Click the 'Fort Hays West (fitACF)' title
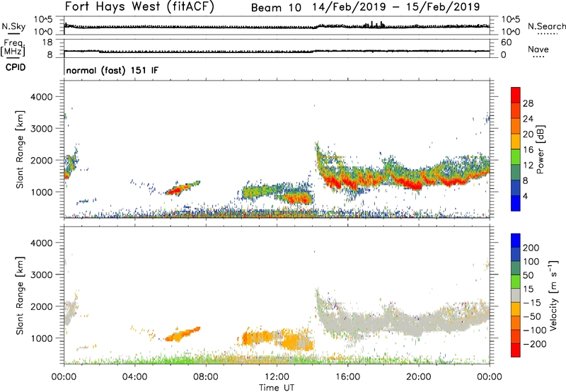 [139, 6]
